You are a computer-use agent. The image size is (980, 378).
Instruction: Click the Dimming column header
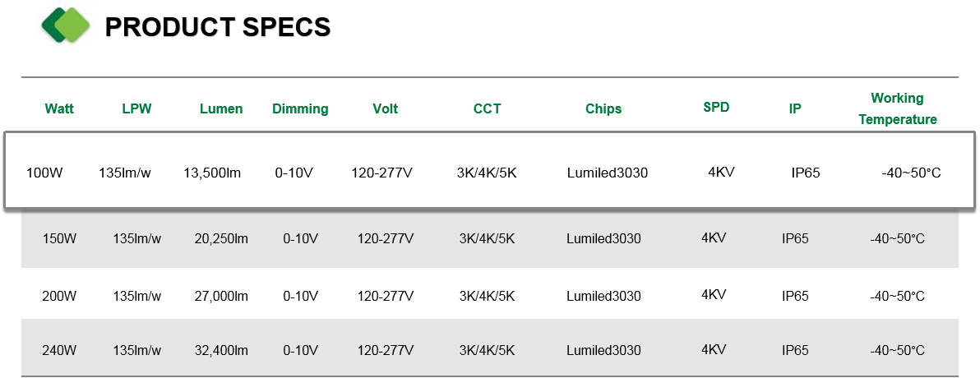coord(300,108)
